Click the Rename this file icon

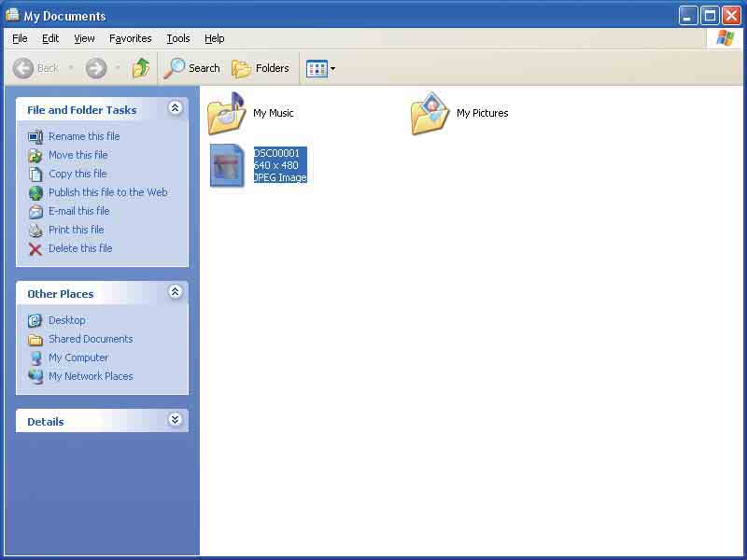click(35, 137)
